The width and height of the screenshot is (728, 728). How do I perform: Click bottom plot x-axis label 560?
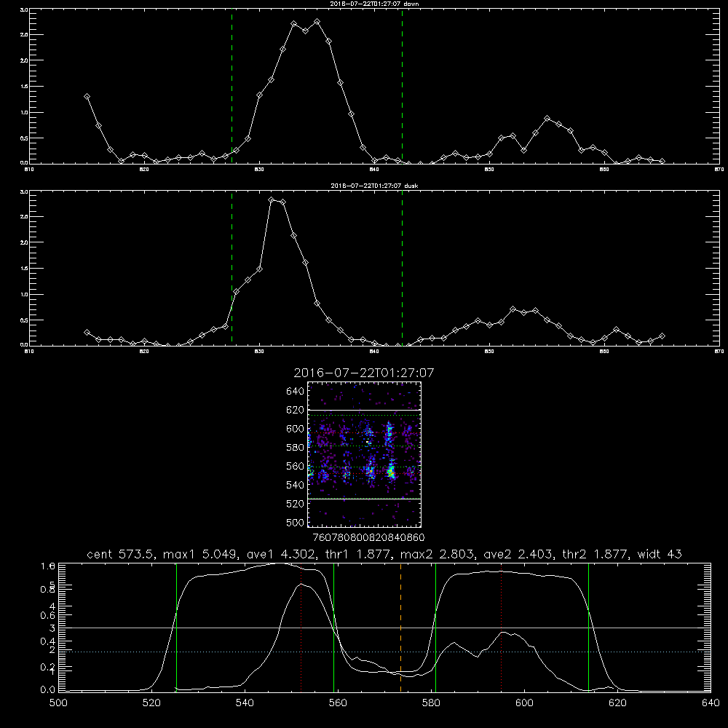[x=338, y=703]
